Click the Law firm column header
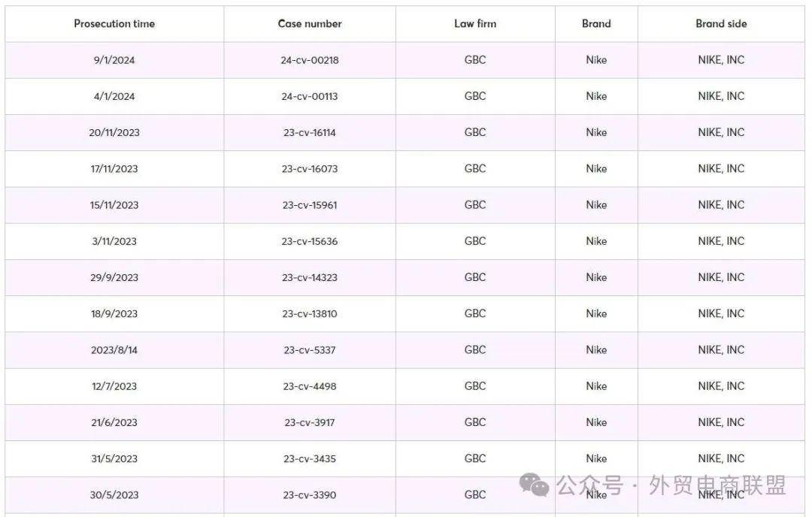Viewport: 812px width, 517px height. click(475, 24)
